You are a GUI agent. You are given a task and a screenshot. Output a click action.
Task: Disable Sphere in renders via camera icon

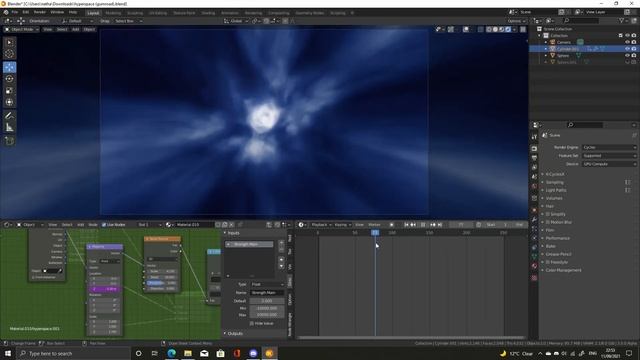tap(634, 55)
